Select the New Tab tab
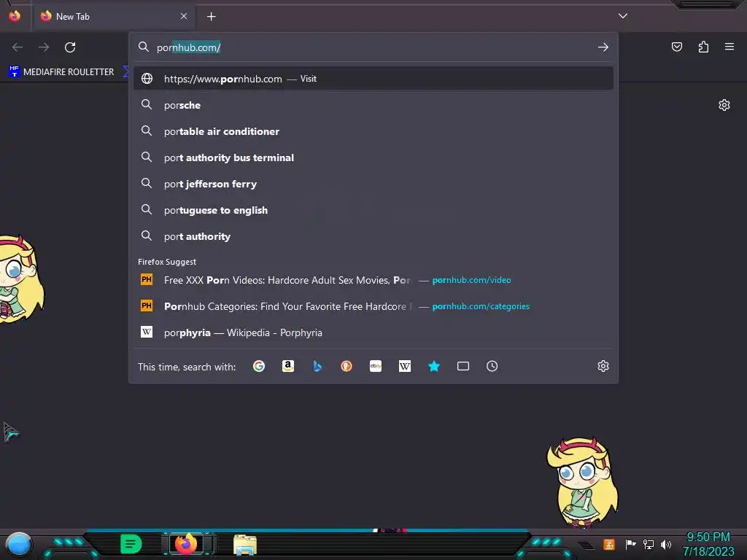Image resolution: width=747 pixels, height=560 pixels. tap(113, 17)
